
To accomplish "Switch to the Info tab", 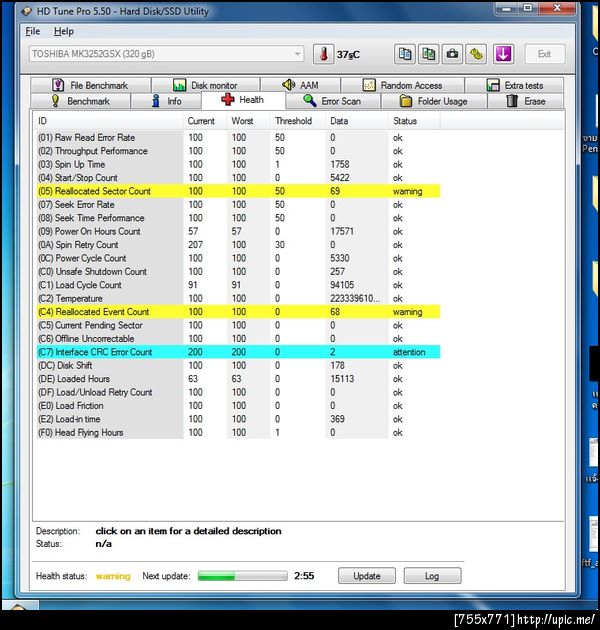I will pyautogui.click(x=166, y=101).
